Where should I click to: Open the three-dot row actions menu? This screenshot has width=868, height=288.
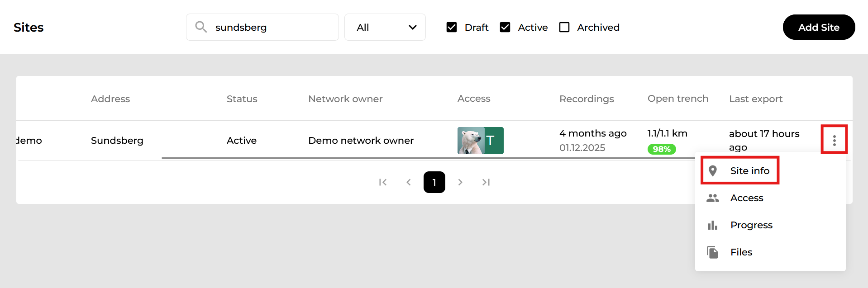[834, 141]
